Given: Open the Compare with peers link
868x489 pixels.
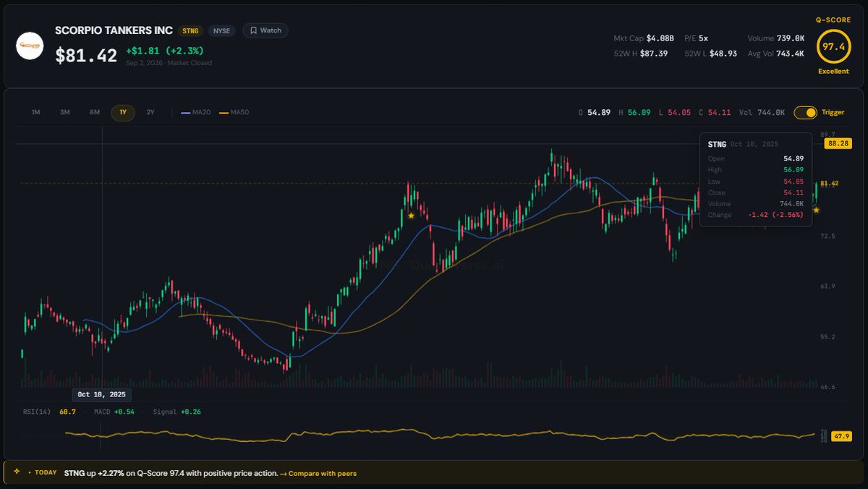Looking at the screenshot, I should click(x=318, y=473).
